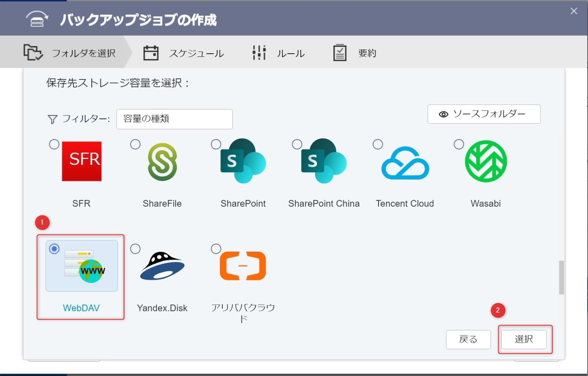Show the ソースフォルダー source folder view
The width and height of the screenshot is (588, 376).
tap(484, 114)
